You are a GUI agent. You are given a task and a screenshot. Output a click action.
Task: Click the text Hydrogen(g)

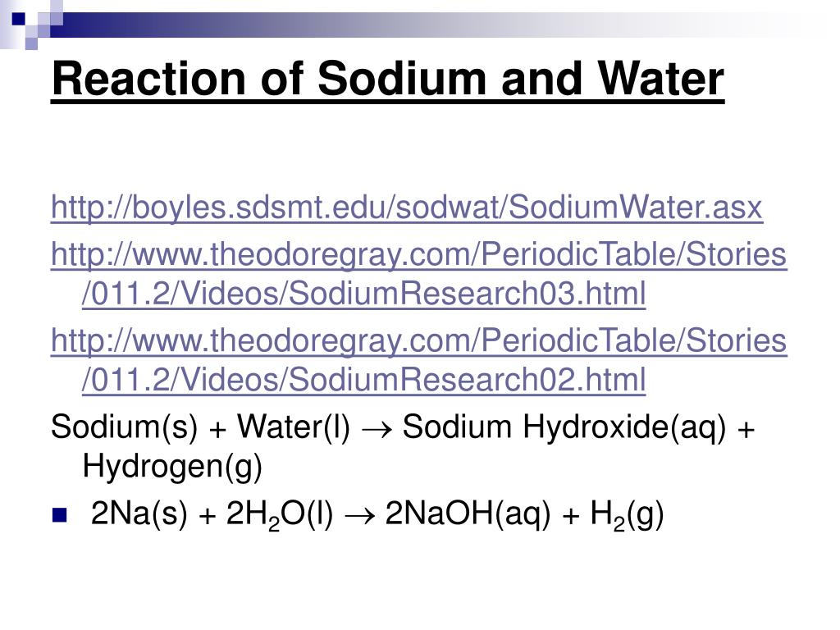pyautogui.click(x=172, y=466)
